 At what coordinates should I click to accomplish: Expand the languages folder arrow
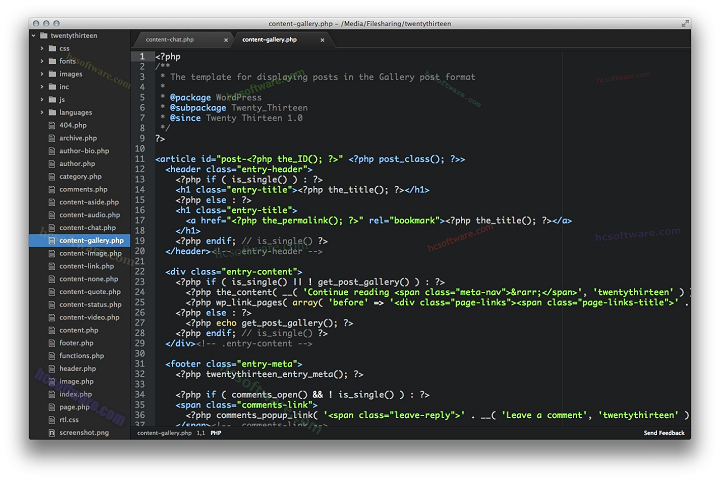point(42,112)
